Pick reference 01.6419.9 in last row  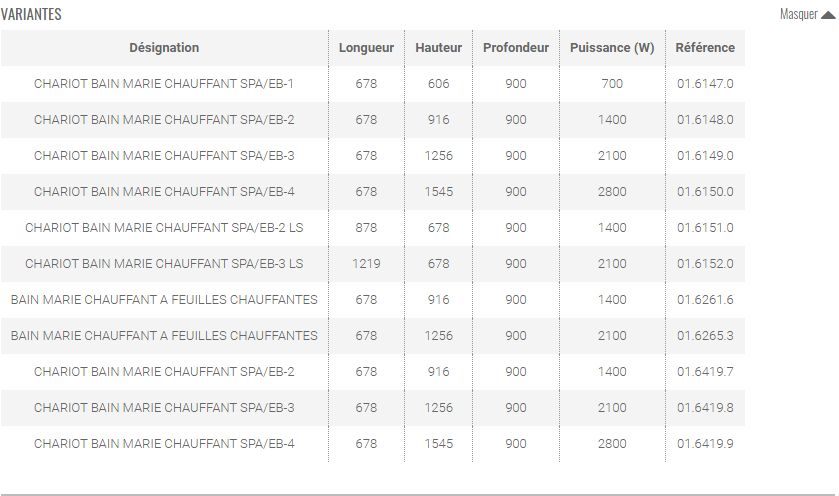(x=705, y=444)
